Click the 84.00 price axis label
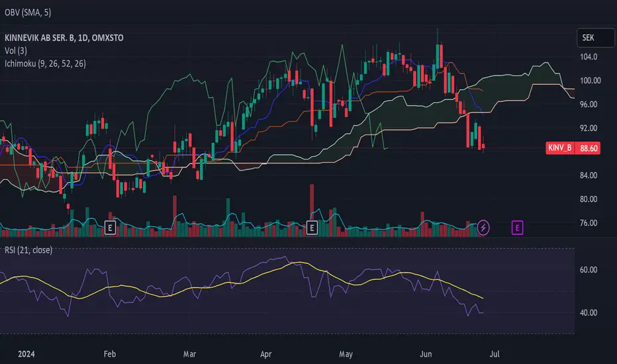Viewport: 617px width, 364px height. coord(589,175)
